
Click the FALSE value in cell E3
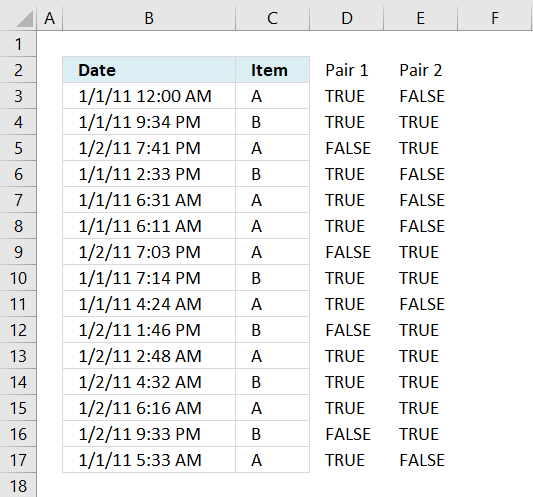422,96
